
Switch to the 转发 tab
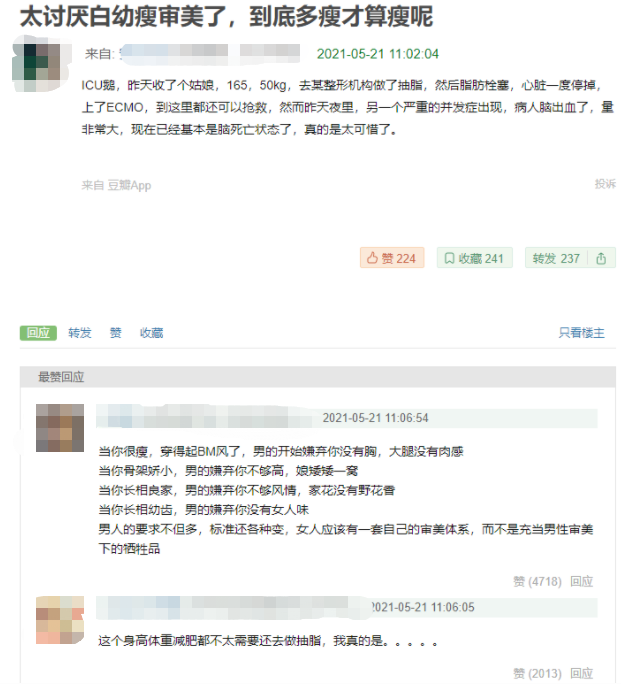point(80,333)
